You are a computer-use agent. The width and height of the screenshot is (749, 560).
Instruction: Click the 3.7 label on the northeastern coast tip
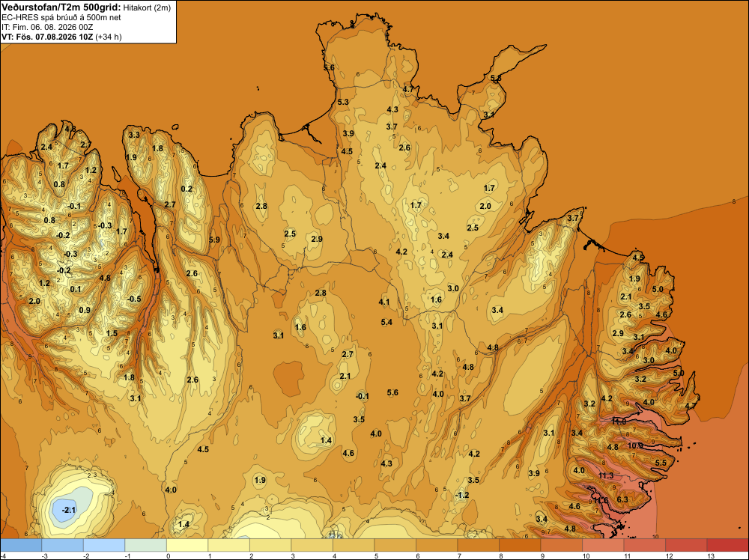[573, 218]
